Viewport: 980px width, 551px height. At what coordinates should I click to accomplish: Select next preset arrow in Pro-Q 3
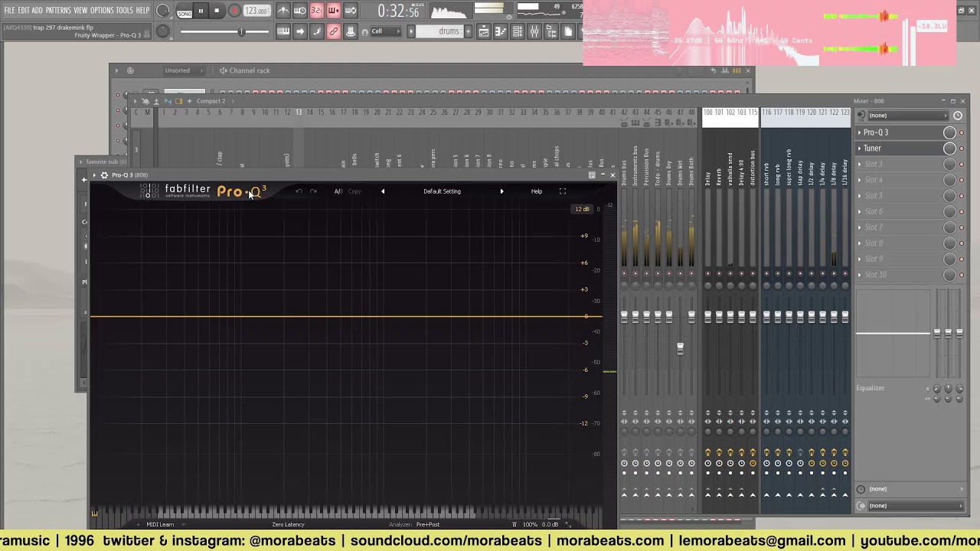pyautogui.click(x=501, y=191)
